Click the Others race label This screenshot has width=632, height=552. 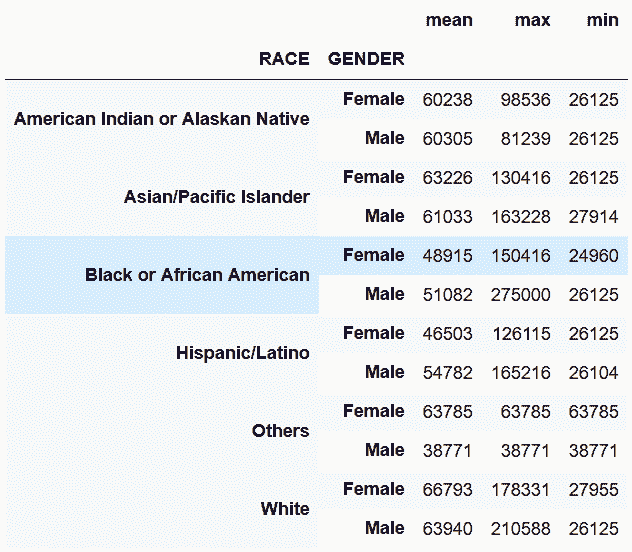281,431
